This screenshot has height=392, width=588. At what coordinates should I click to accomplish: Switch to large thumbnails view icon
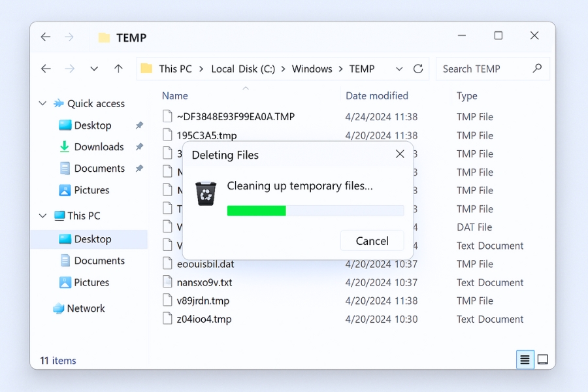pos(543,359)
